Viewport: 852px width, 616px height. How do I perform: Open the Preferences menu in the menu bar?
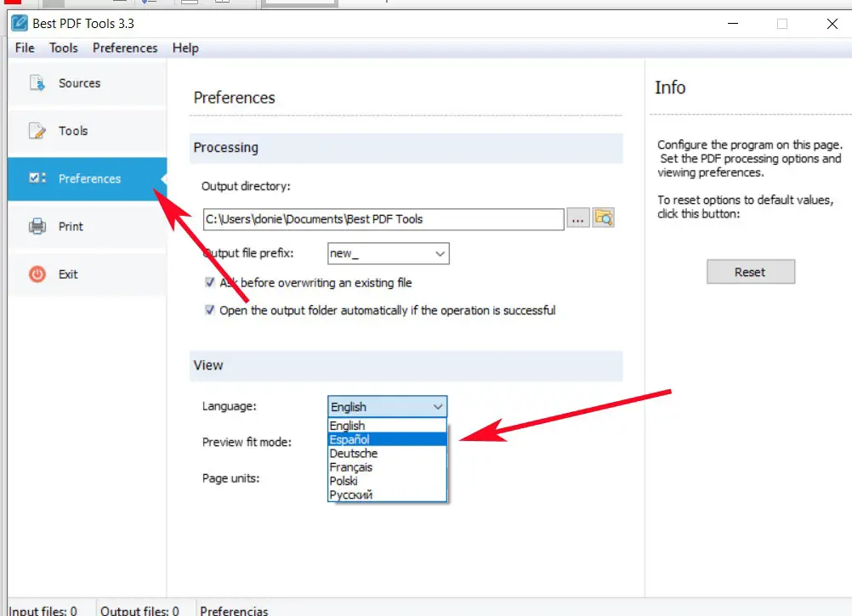click(x=125, y=48)
